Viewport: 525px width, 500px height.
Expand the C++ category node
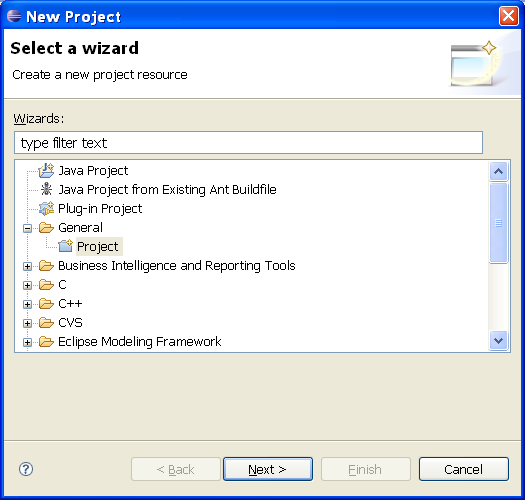[27, 304]
